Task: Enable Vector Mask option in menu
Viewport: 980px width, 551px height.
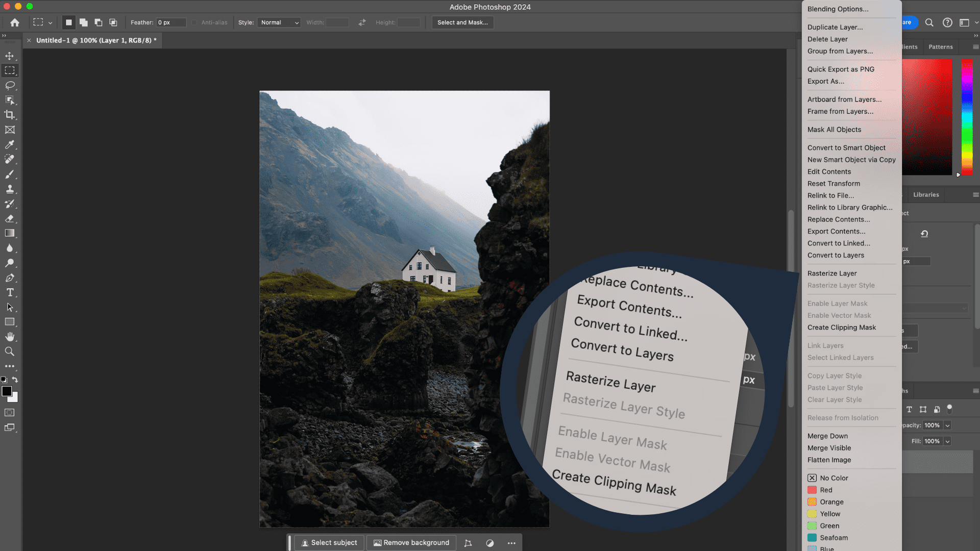Action: coord(839,315)
